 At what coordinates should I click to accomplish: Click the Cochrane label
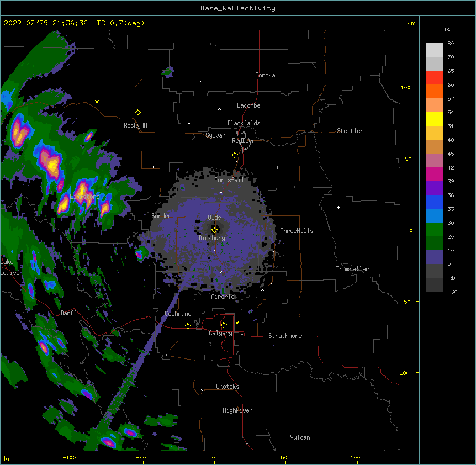(x=178, y=314)
